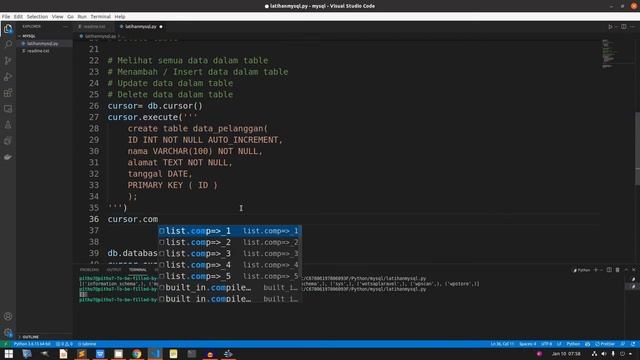The height and width of the screenshot is (360, 640).
Task: Select suggestion list.comp=>_4
Action: (230, 265)
